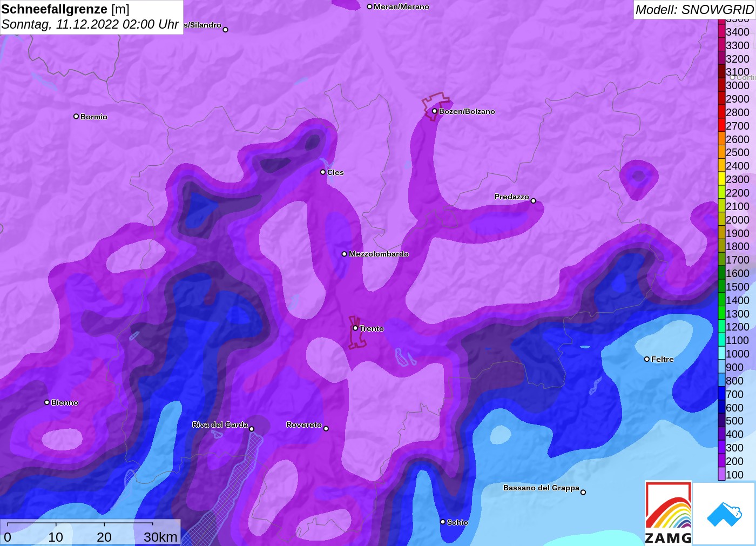This screenshot has width=756, height=546.
Task: Click the Bormio marker dot
Action: tap(76, 116)
